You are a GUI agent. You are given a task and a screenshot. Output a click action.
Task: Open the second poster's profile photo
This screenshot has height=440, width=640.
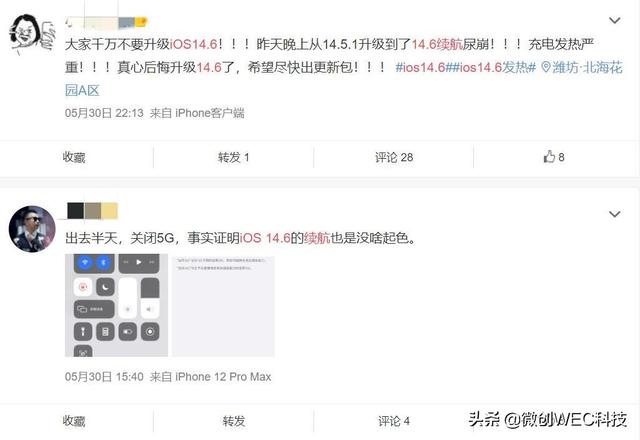[32, 229]
